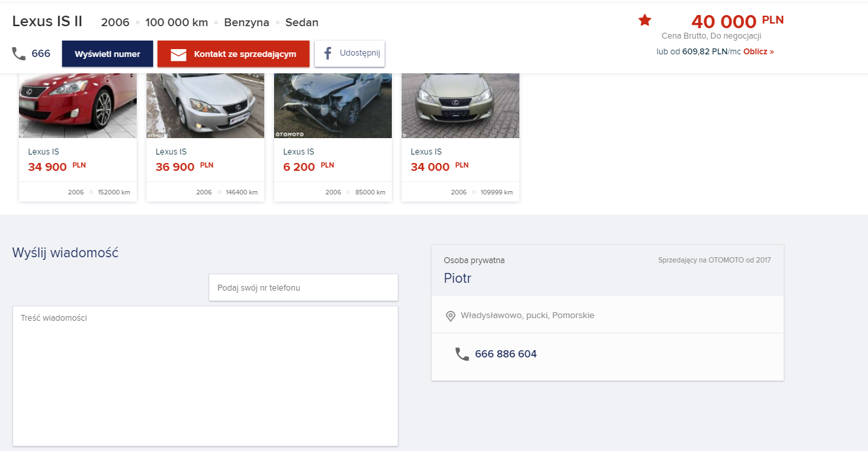The image size is (868, 451).
Task: Click the Lexus IS title above 34 000 PLN
Action: click(x=426, y=152)
